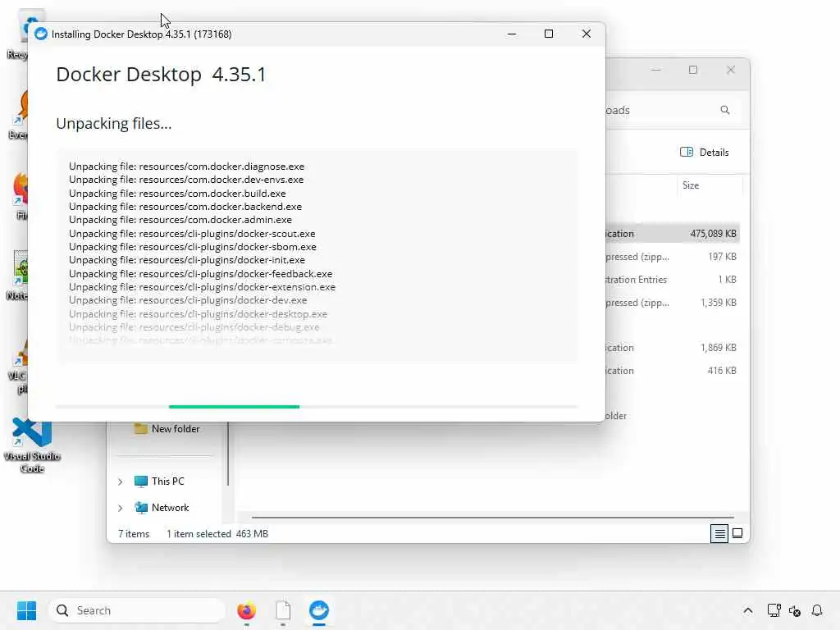840x630 pixels.
Task: Select the 475,089 KB file row
Action: pyautogui.click(x=673, y=234)
